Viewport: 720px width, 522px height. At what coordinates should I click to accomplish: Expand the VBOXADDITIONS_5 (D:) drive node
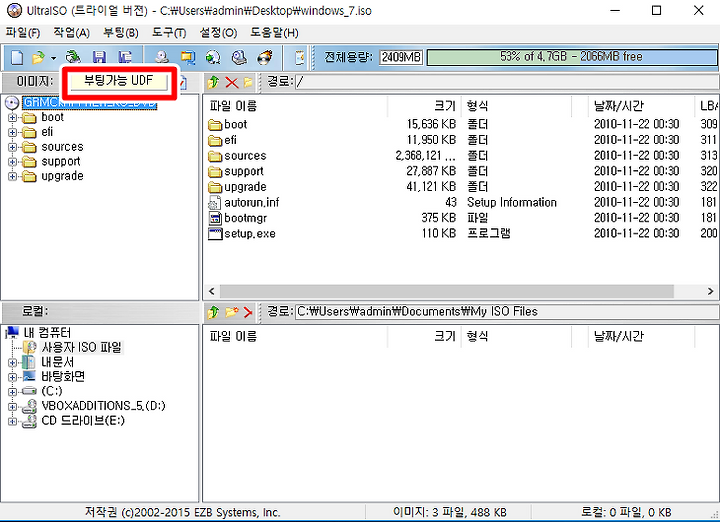12,407
